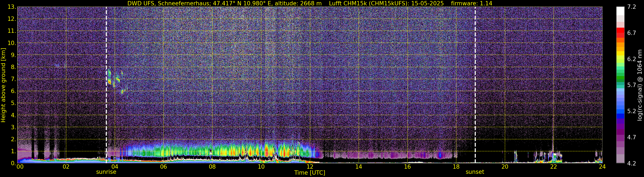Click the '4.2' colorbar value label

(x=632, y=163)
